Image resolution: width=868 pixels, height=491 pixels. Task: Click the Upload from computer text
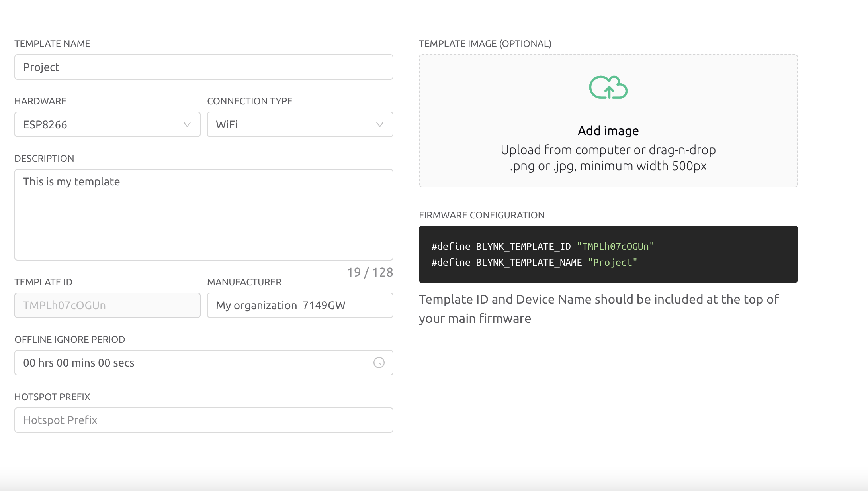click(608, 150)
